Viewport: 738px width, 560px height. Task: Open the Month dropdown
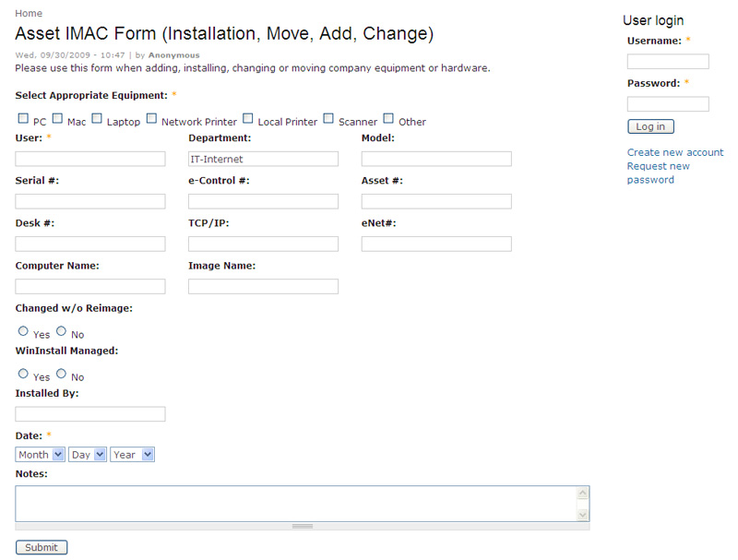[x=40, y=455]
